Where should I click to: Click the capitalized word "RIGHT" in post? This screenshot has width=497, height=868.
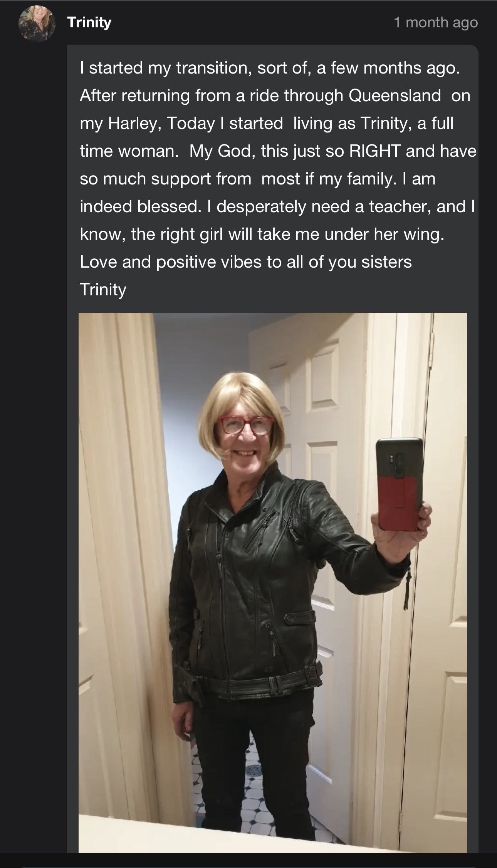click(x=374, y=151)
